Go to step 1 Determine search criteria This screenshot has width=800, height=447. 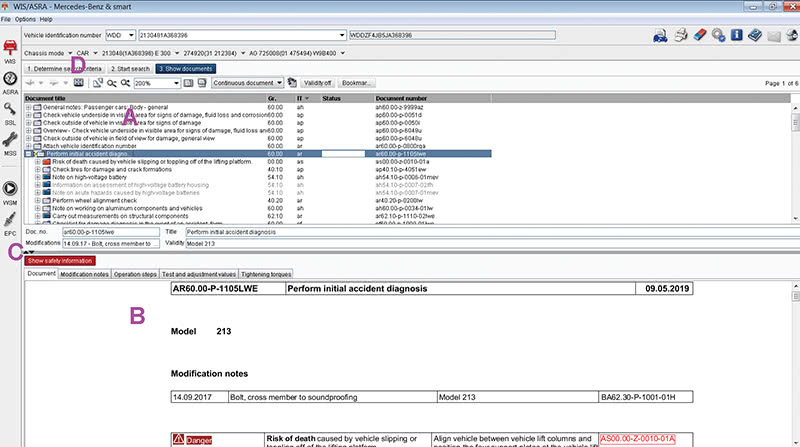pos(65,68)
